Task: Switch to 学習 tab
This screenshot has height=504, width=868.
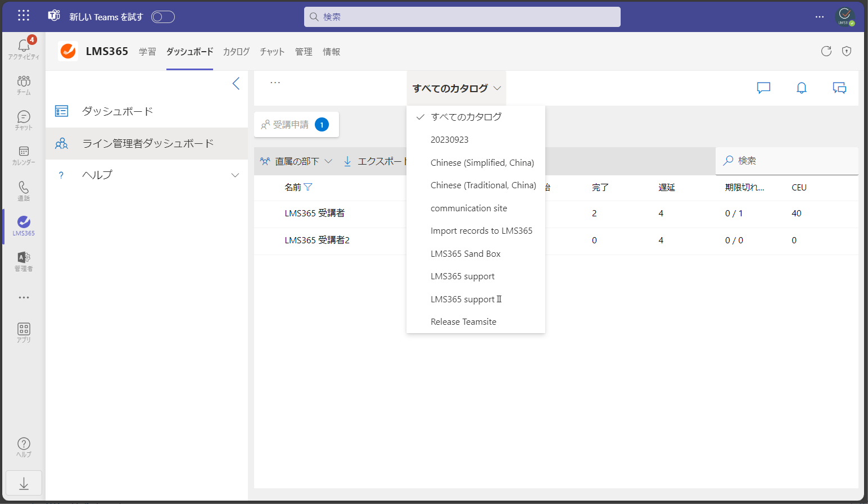Action: click(147, 52)
